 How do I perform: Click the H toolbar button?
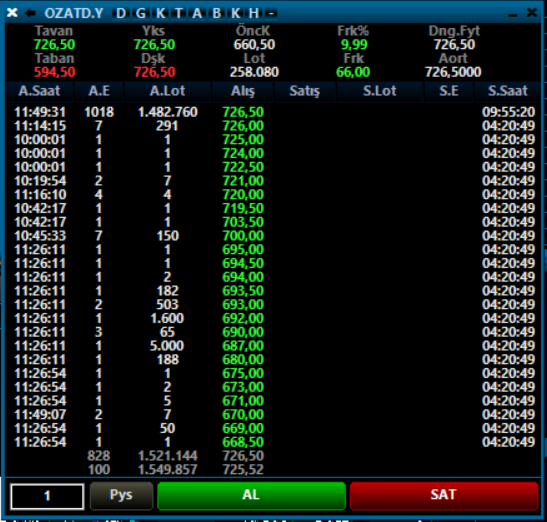254,13
